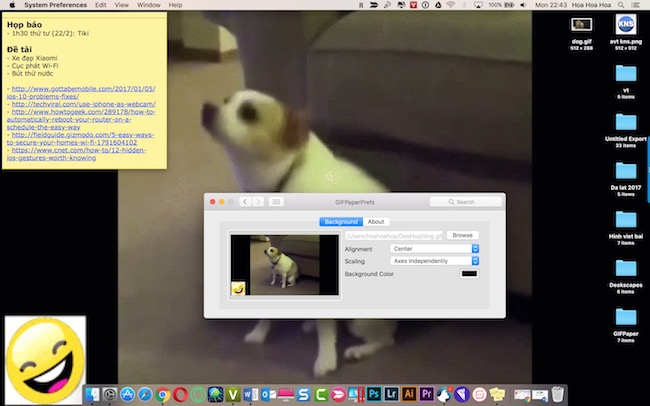Open the Trash in the Dock

tap(558, 394)
